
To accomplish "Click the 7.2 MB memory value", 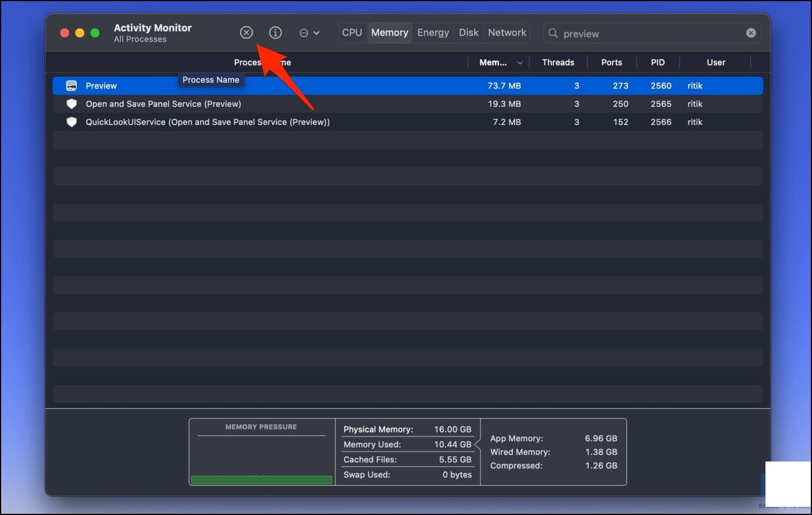I will pyautogui.click(x=507, y=122).
